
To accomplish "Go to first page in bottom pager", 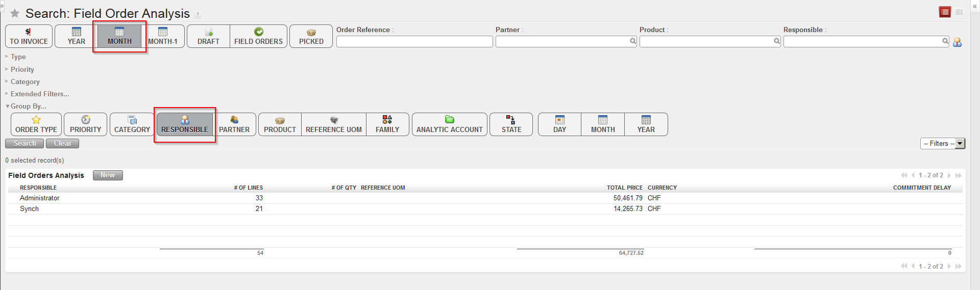I will [904, 266].
